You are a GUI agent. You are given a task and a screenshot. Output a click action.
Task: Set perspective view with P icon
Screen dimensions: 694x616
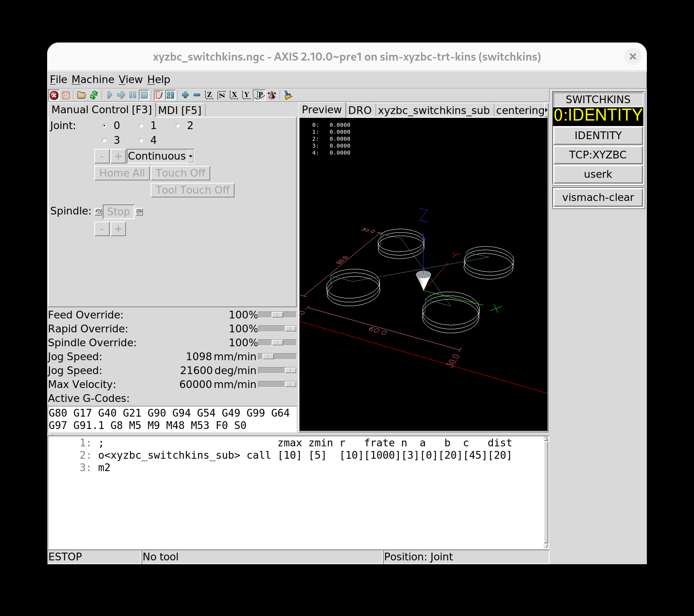(259, 95)
